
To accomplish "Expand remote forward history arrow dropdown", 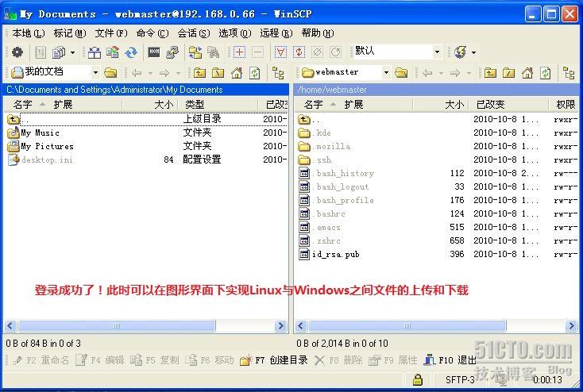I will click(469, 73).
